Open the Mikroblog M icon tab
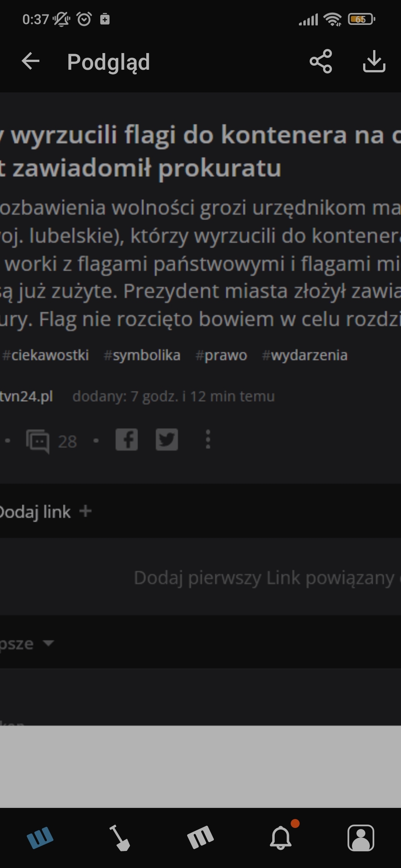The image size is (401, 868). [x=200, y=838]
